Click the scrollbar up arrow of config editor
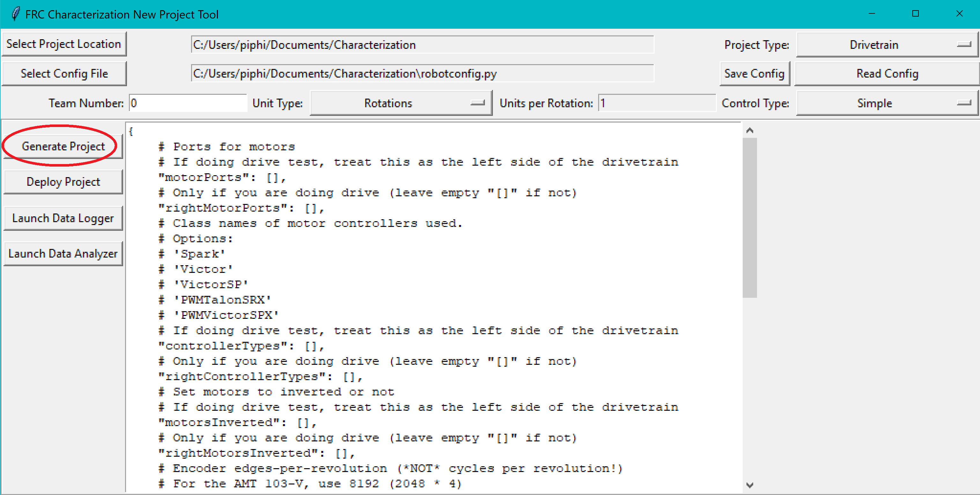The height and width of the screenshot is (495, 980). [x=749, y=131]
